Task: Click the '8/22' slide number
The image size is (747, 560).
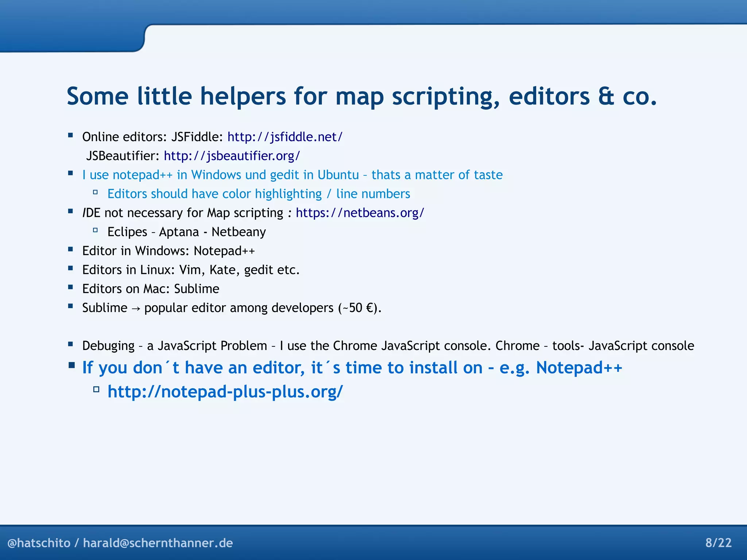Action: [719, 543]
